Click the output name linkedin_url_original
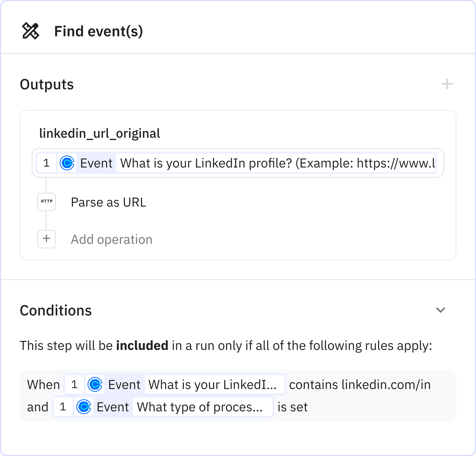This screenshot has height=456, width=476. tap(99, 133)
